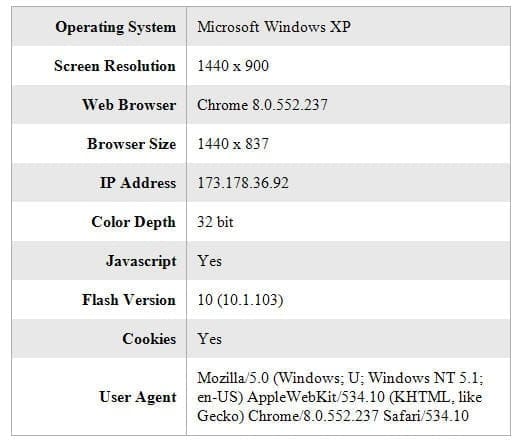The height and width of the screenshot is (442, 522).
Task: Select Chrome 8.0.552.237 version text
Action: click(x=262, y=105)
